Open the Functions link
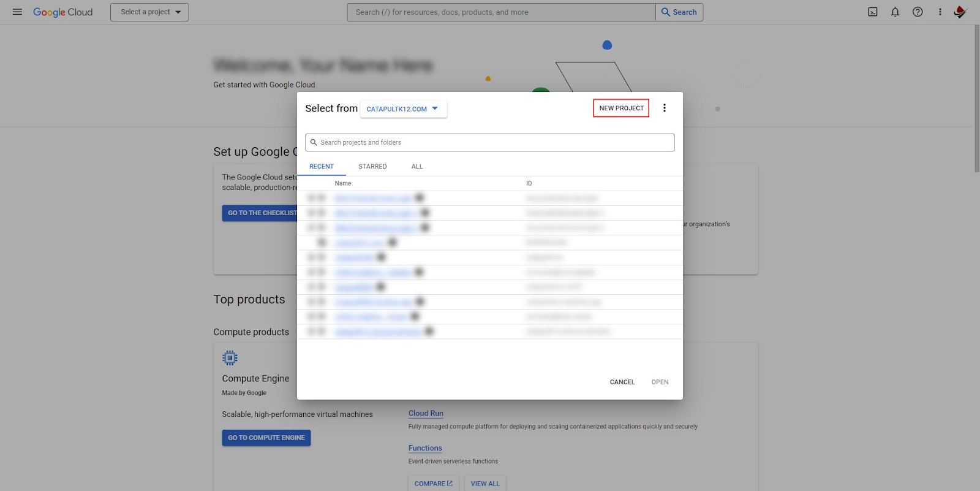 pyautogui.click(x=425, y=448)
